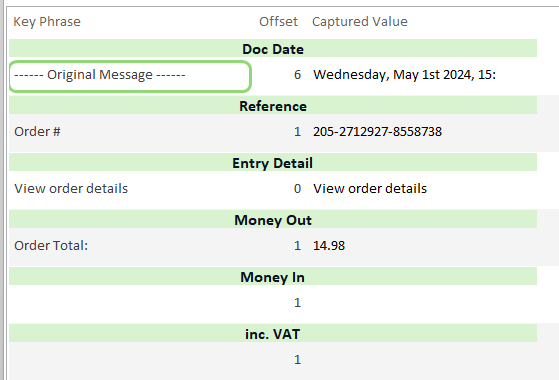Click the Reference section header
This screenshot has width=559, height=380.
tap(273, 106)
